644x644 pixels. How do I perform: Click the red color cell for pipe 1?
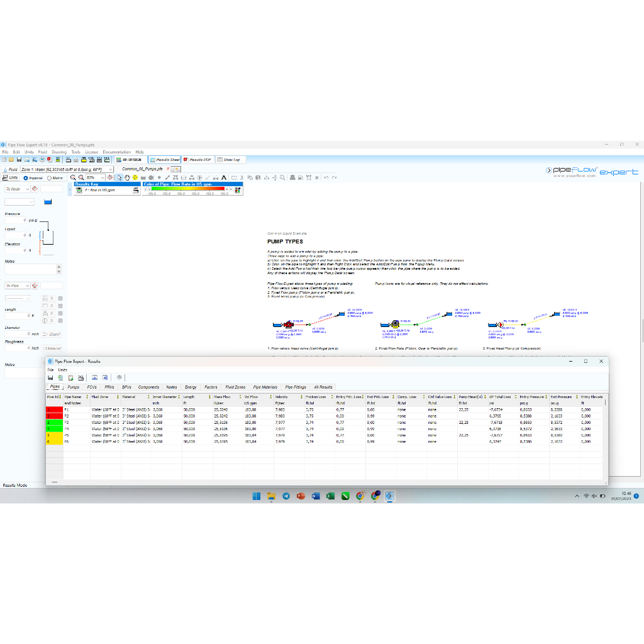55,409
